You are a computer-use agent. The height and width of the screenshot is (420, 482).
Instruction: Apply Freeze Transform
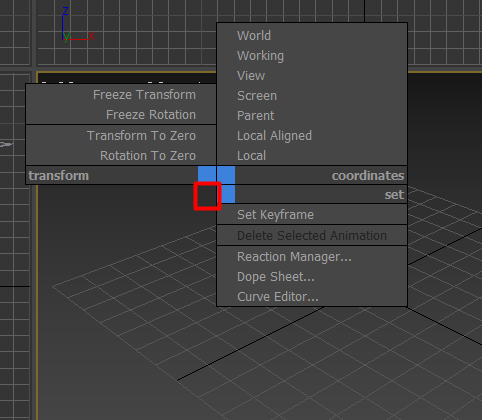121,95
